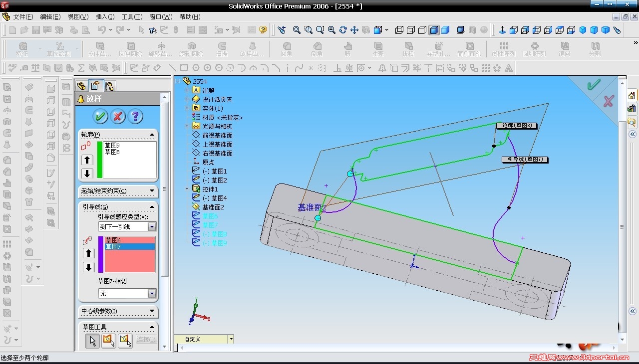639x364 pixels.
Task: Select 草图6 in the guide curves list
Action: [x=113, y=240]
